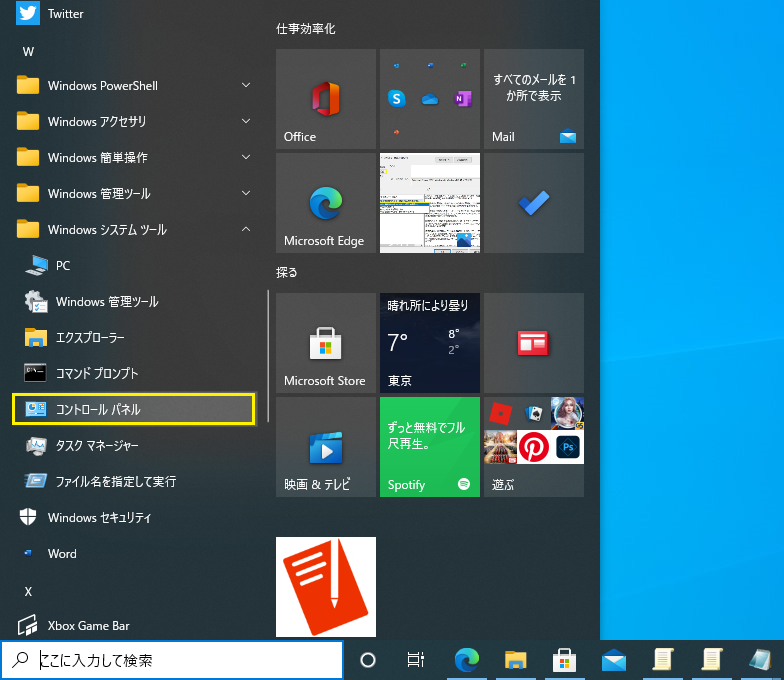This screenshot has height=680, width=784.
Task: Open the Office tile
Action: tap(326, 99)
